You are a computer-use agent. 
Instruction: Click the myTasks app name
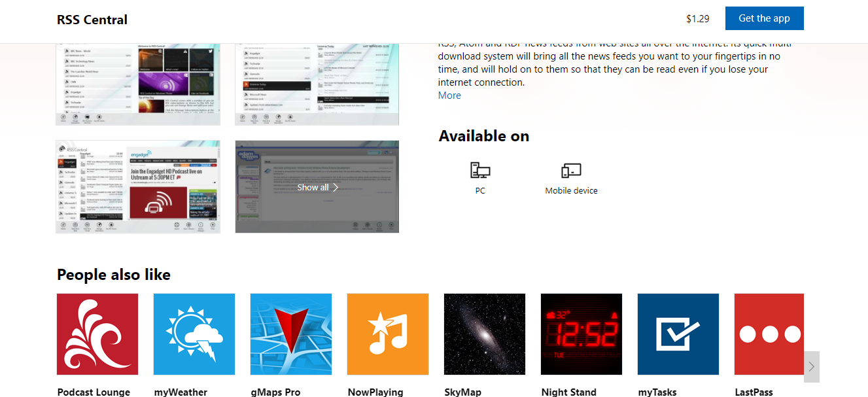coord(657,392)
